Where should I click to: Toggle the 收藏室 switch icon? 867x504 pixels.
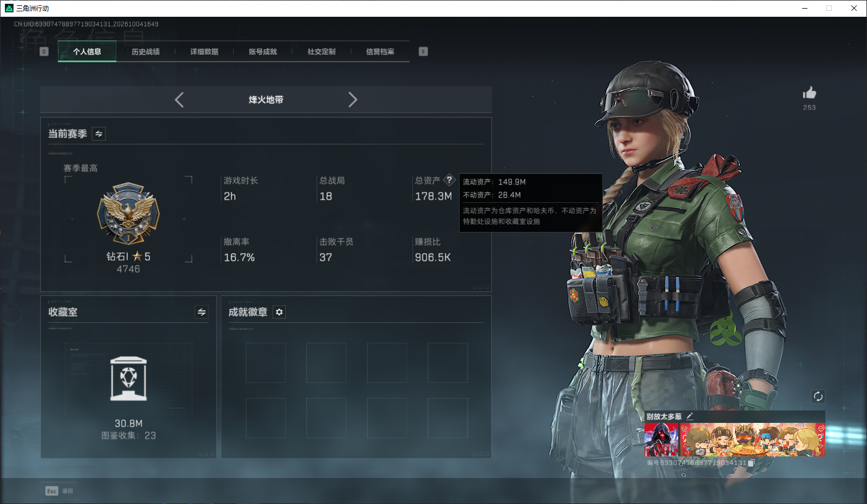201,312
